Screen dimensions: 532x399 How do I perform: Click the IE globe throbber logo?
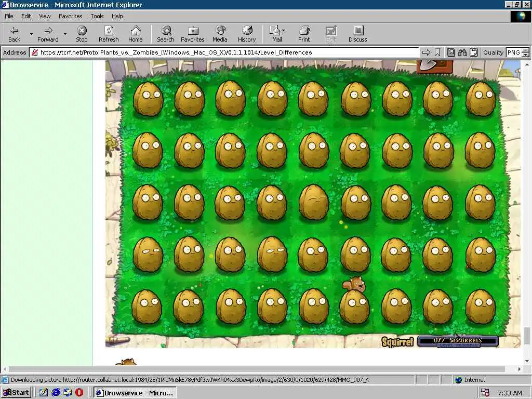click(x=521, y=16)
